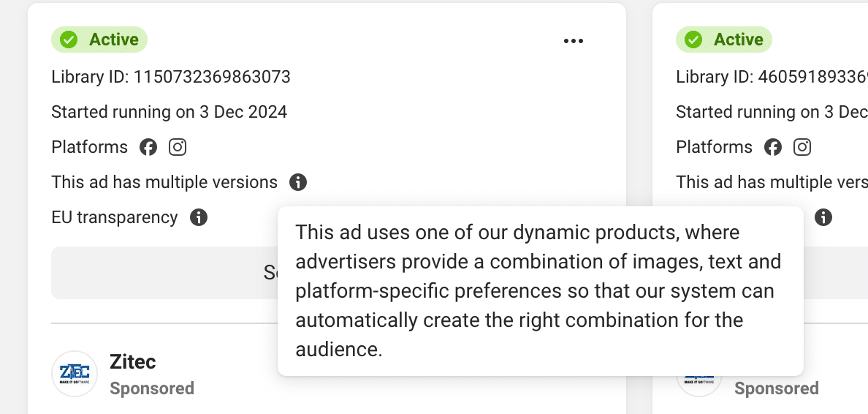Viewport: 868px width, 414px height.
Task: Click the Instagram platform icon in second ad
Action: pos(802,147)
